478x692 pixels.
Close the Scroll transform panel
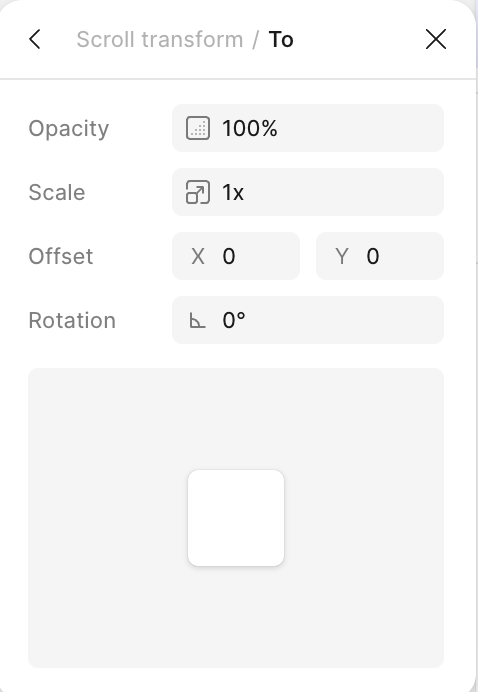(436, 39)
